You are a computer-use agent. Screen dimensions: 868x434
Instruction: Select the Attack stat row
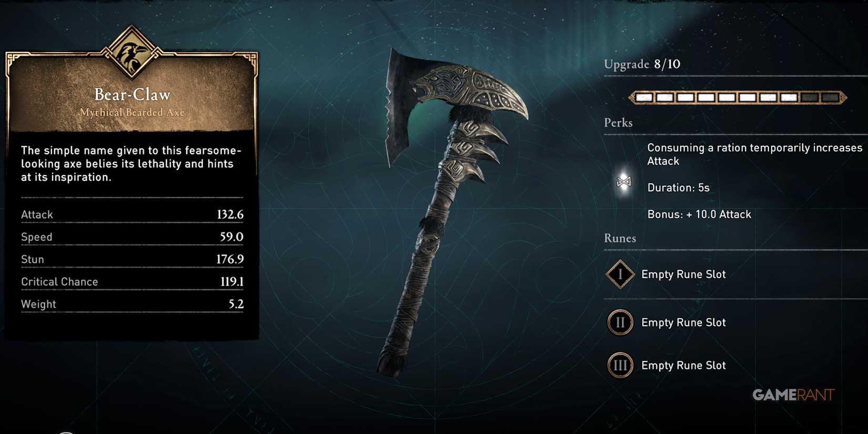pos(132,214)
